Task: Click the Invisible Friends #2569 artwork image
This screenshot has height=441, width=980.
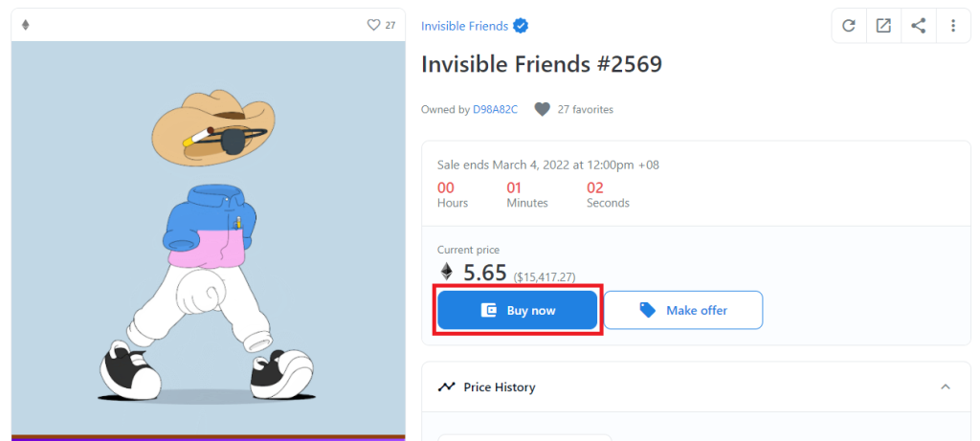Action: click(x=208, y=240)
